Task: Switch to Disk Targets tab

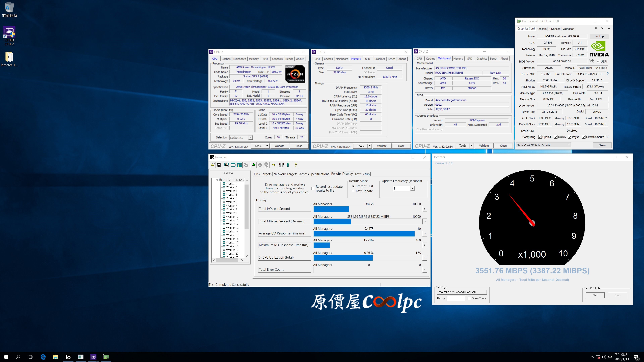Action: (x=262, y=174)
